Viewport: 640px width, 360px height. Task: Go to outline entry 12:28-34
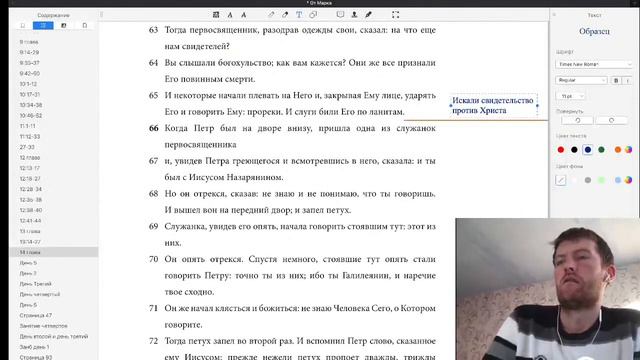coord(31,189)
